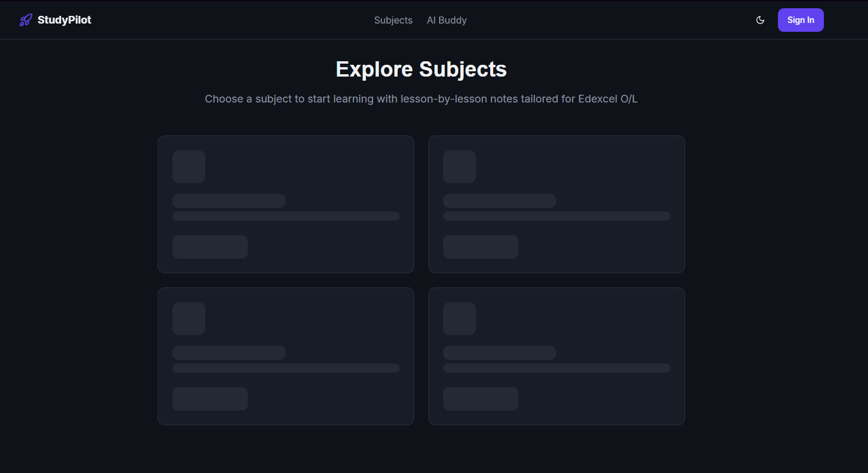Click the first subject card's title placeholder bar
Viewport: 868px width, 473px height.
pos(229,201)
